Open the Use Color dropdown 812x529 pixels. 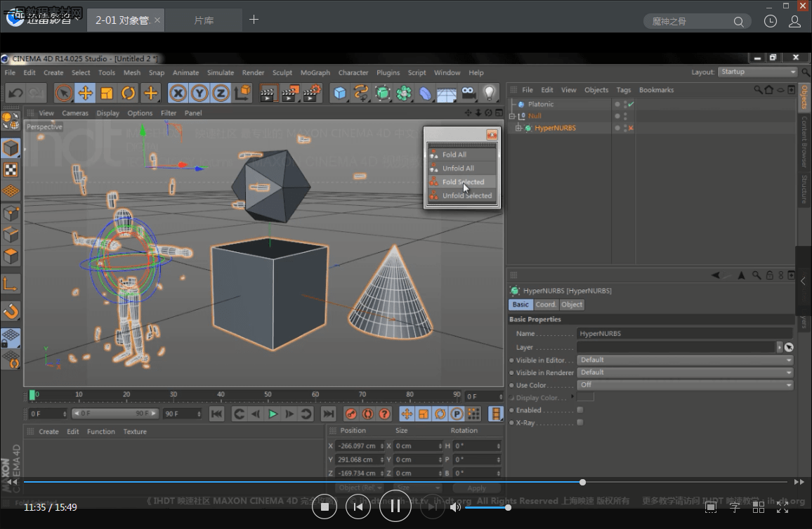[685, 385]
